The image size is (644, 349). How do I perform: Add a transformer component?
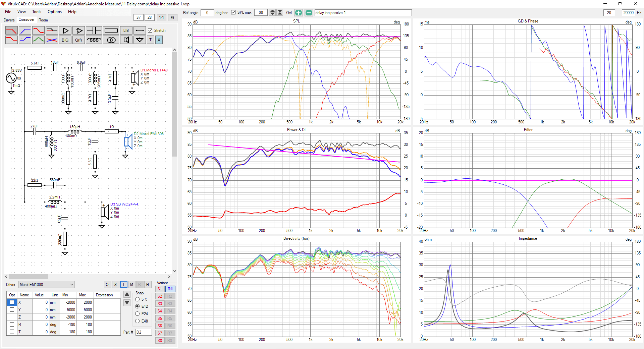coord(111,40)
